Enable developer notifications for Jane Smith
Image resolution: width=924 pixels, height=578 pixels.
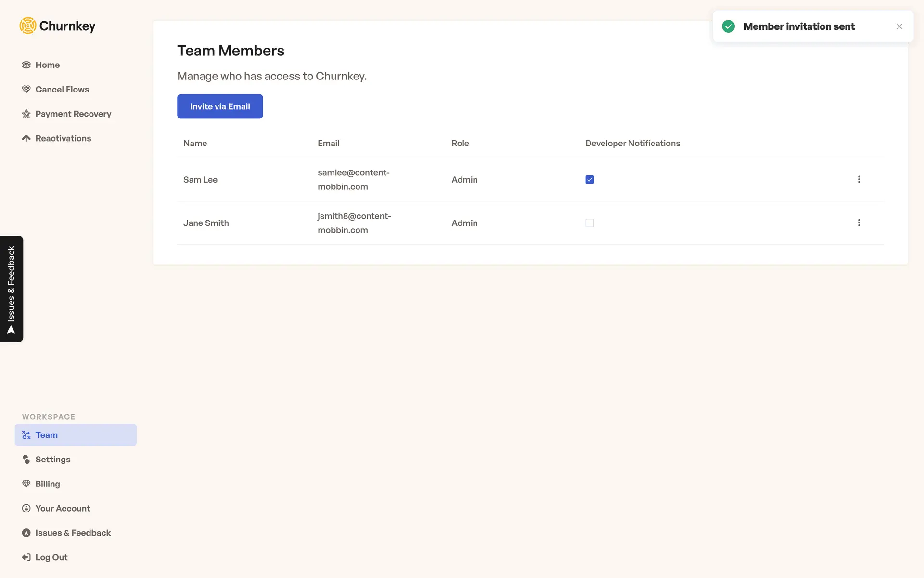[590, 223]
